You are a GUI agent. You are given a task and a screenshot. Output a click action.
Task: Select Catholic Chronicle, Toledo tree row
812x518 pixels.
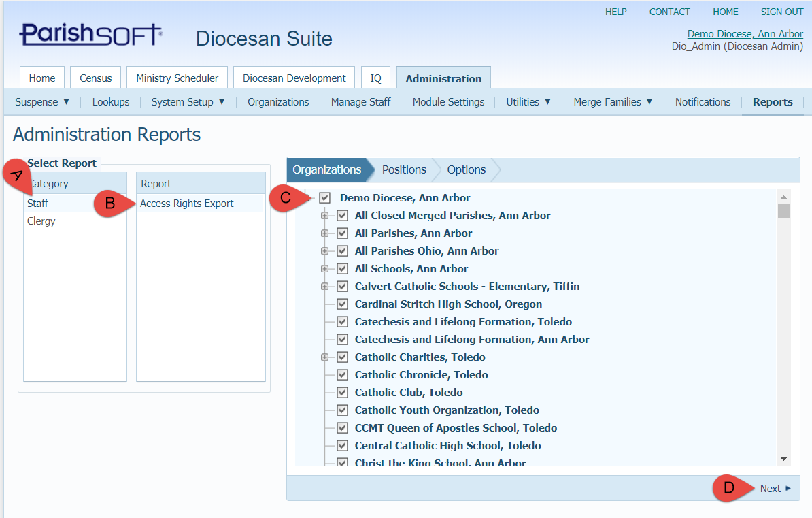421,374
